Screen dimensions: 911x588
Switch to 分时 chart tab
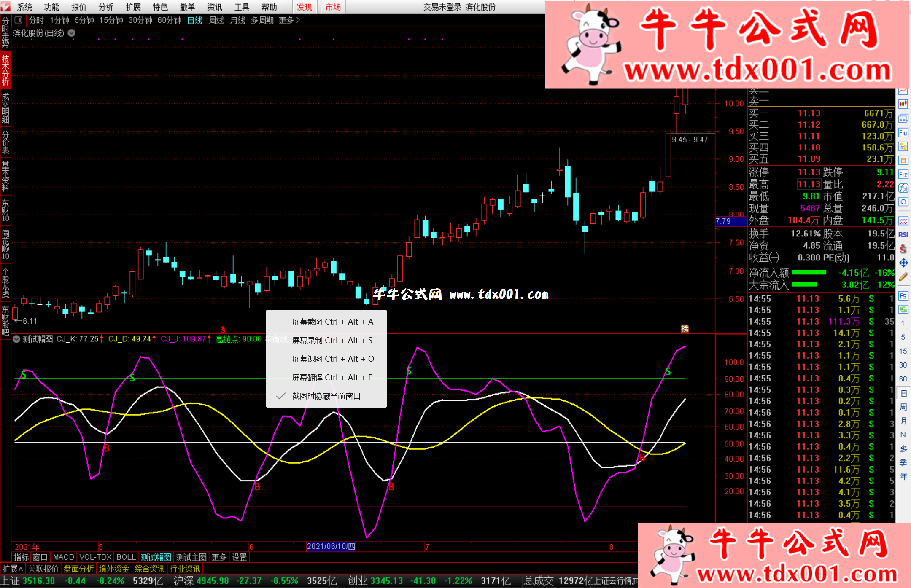coord(36,20)
